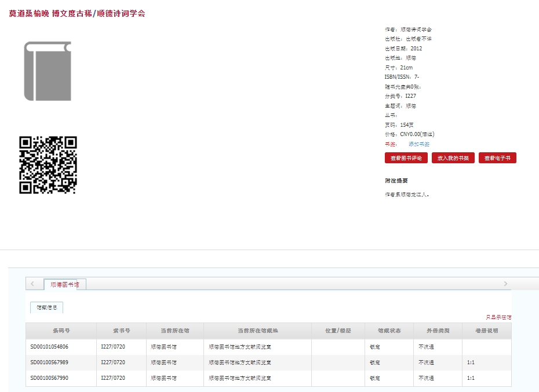This screenshot has height=392, width=539.
Task: Click the 卷册说明 column header
Action: point(487,331)
